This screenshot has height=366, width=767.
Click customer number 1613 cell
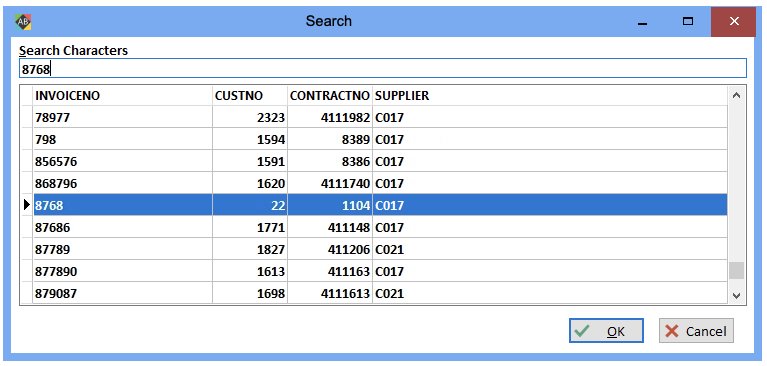pyautogui.click(x=250, y=272)
